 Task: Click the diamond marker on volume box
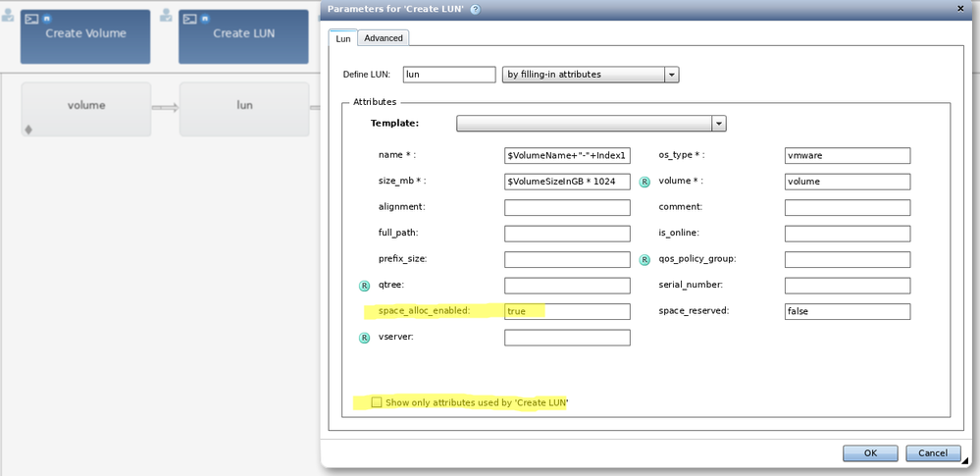(27, 129)
